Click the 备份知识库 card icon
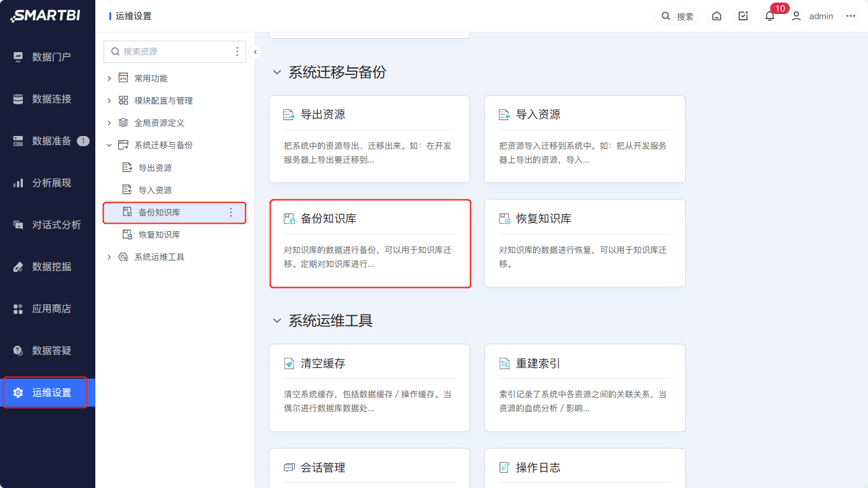868x488 pixels. click(289, 219)
